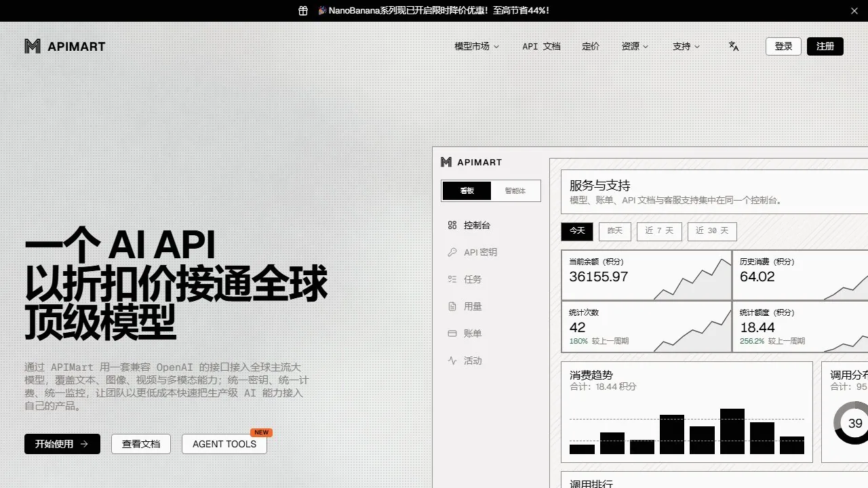
Task: Select the 近 7 天 time range tab
Action: pos(659,231)
